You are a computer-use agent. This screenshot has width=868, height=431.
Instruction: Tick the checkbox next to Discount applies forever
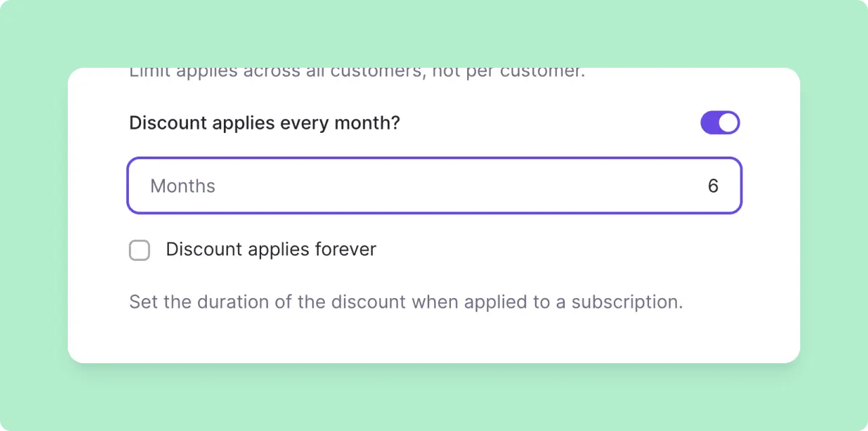tap(139, 250)
